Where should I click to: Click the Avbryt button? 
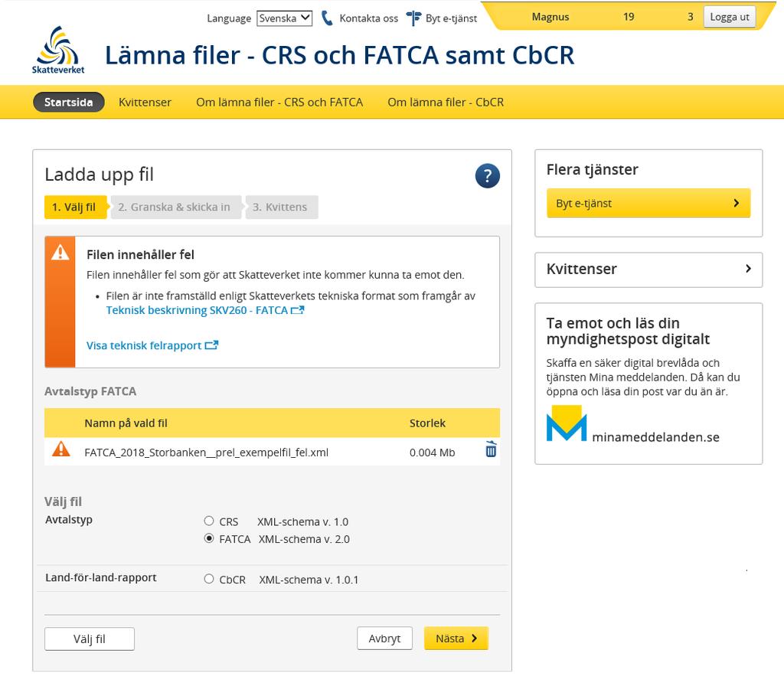point(384,638)
